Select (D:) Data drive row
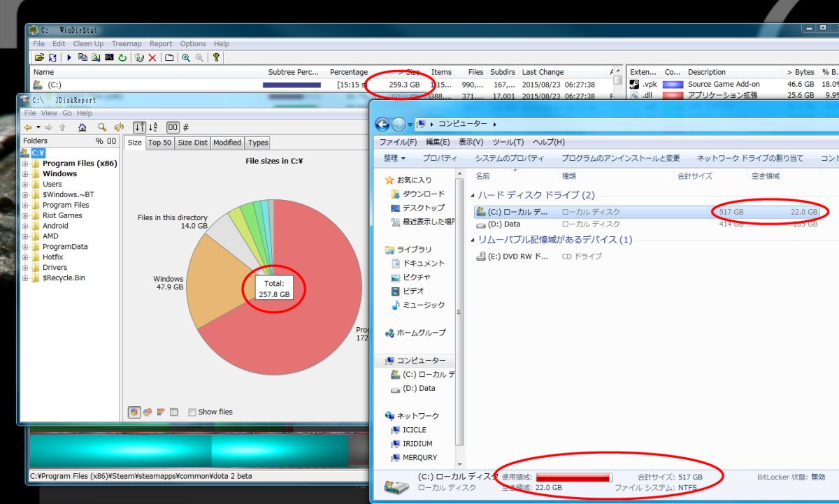839x504 pixels. [647, 224]
